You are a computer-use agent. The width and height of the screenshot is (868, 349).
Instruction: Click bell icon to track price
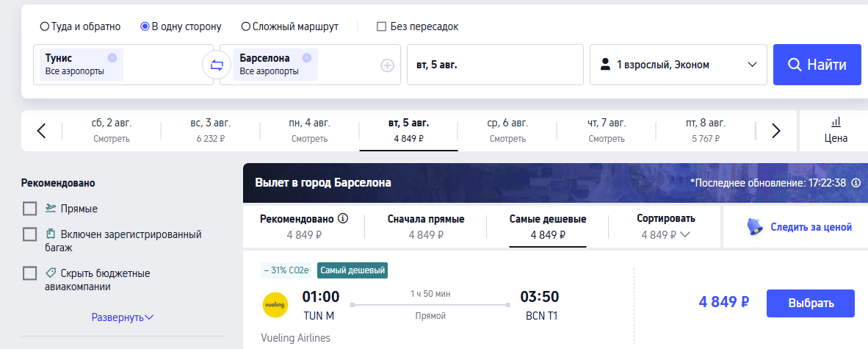(754, 227)
